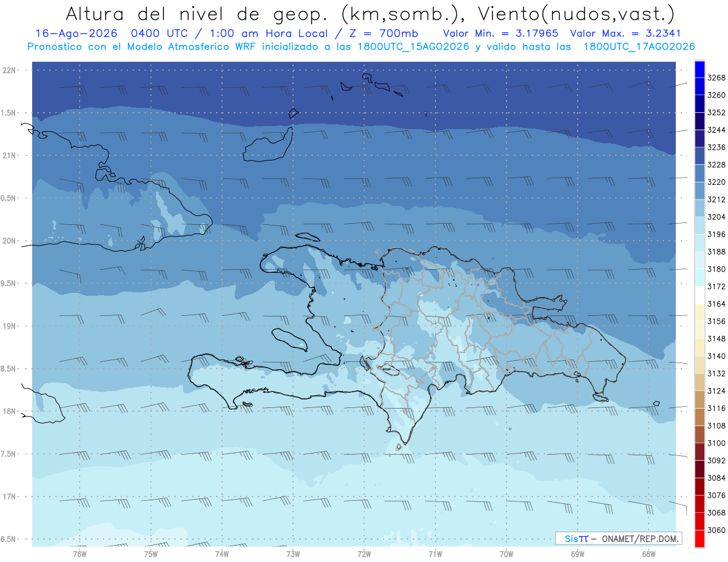Viewport: 728px width, 562px height.
Task: Click the 1.5N latitude label
Action: tap(9, 113)
